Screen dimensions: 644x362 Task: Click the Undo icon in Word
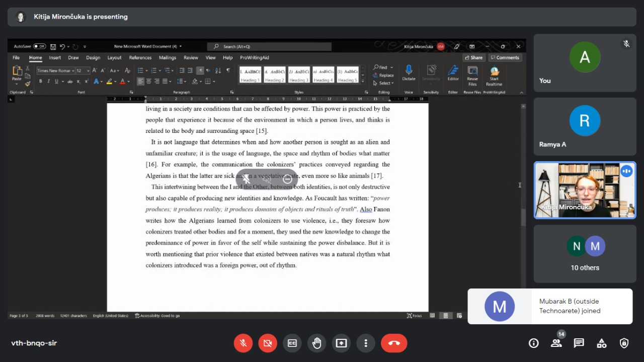(x=63, y=46)
